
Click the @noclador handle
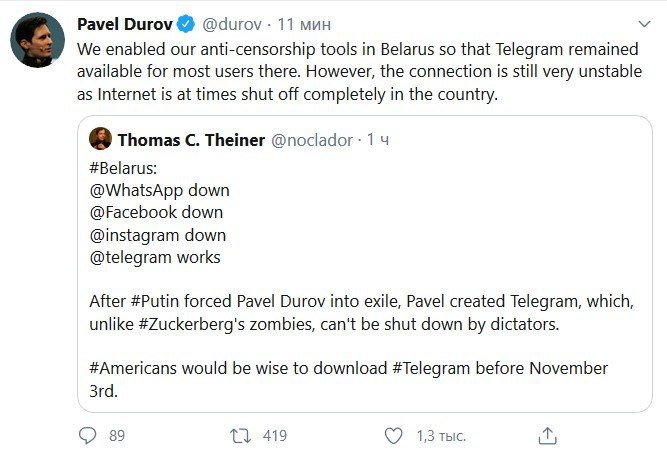(312, 140)
